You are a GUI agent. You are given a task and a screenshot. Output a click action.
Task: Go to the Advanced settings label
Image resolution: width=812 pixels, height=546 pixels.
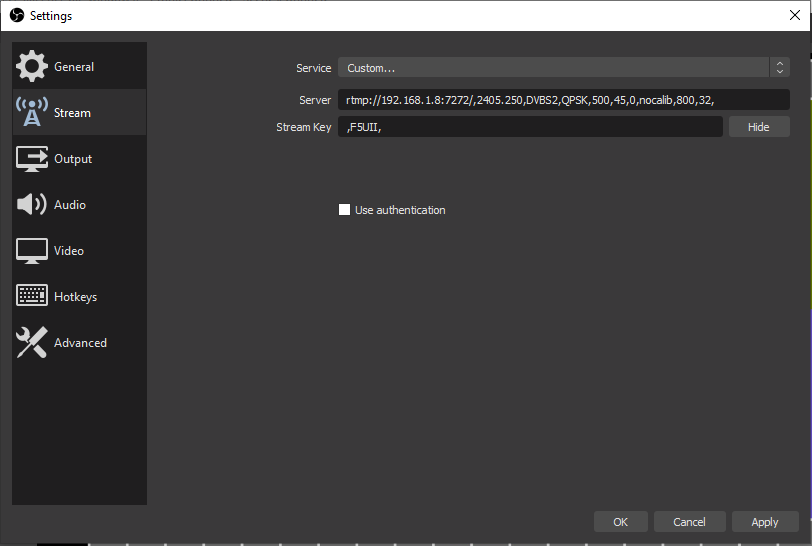(x=80, y=343)
